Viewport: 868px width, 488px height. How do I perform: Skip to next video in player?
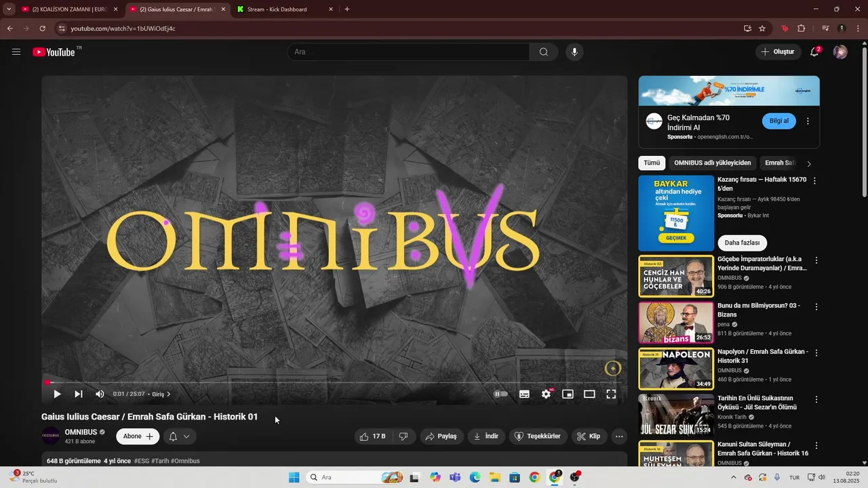tap(79, 394)
